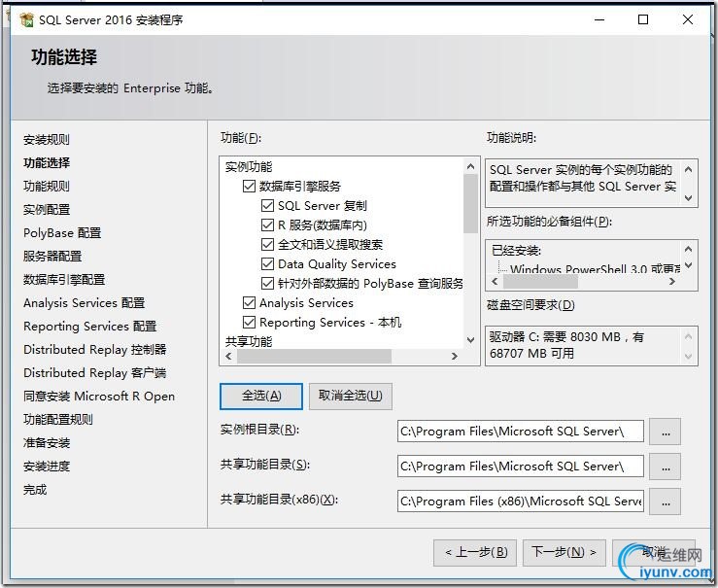Click 共享功能 heading in feature tree

click(249, 342)
